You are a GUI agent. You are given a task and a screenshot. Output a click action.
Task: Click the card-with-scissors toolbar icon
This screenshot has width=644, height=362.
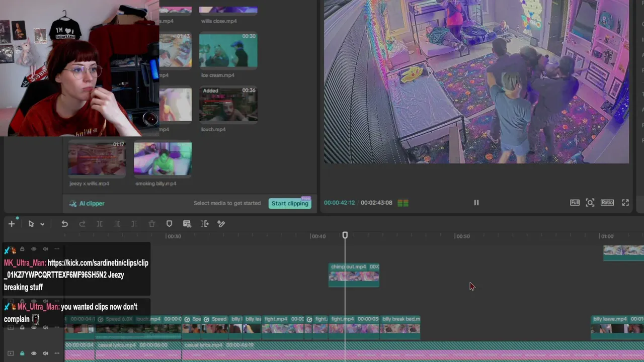pos(187,224)
